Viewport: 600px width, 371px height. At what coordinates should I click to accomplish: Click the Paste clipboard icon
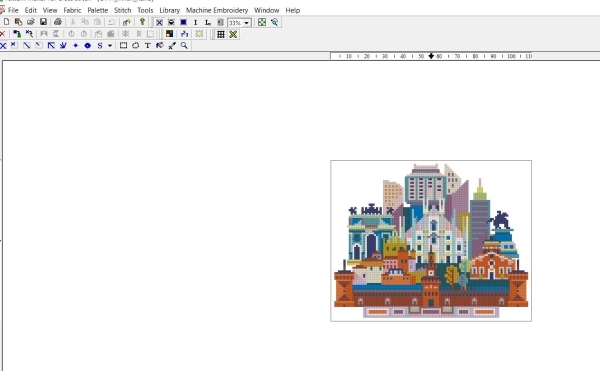(x=98, y=22)
